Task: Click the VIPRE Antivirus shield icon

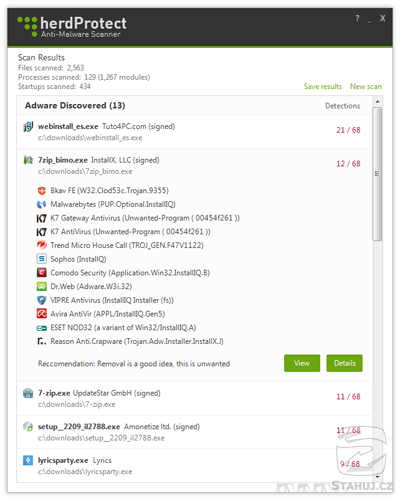Action: [41, 300]
